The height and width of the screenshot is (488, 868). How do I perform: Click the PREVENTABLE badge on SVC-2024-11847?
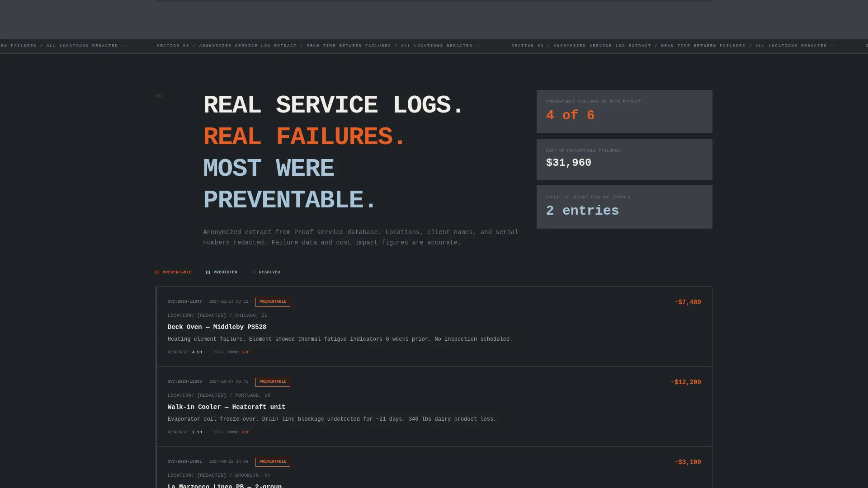coord(273,302)
